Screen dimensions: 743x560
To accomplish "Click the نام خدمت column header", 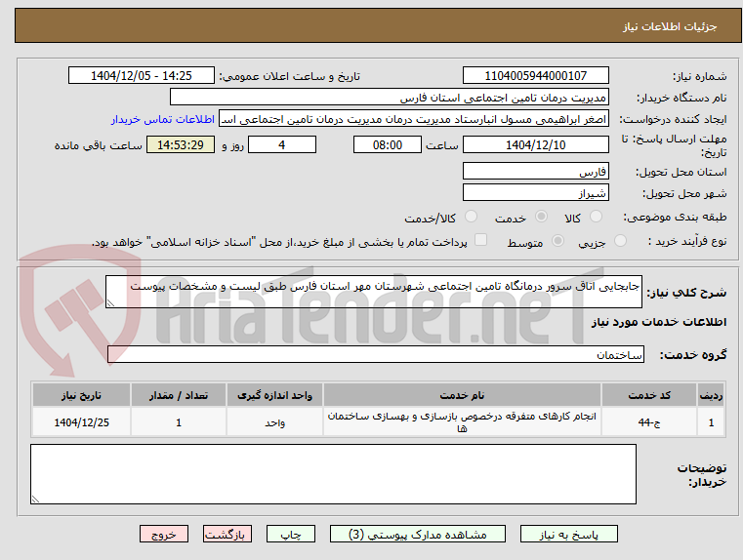I will [x=462, y=395].
